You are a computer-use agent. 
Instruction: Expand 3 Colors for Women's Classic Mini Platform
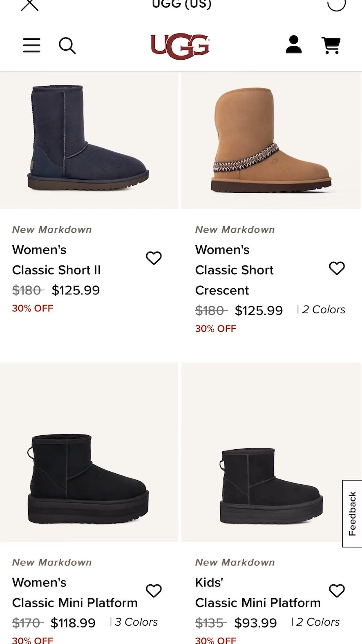click(x=136, y=622)
